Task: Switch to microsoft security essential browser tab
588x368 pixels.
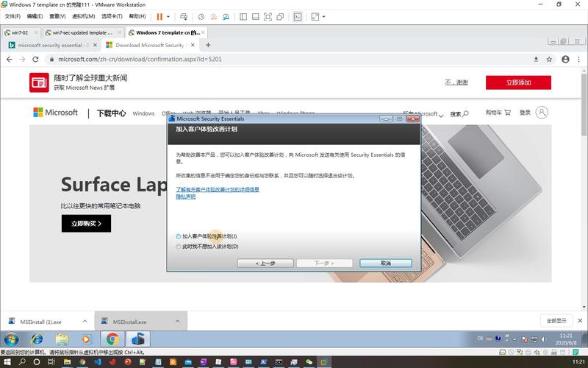Action: 53,45
